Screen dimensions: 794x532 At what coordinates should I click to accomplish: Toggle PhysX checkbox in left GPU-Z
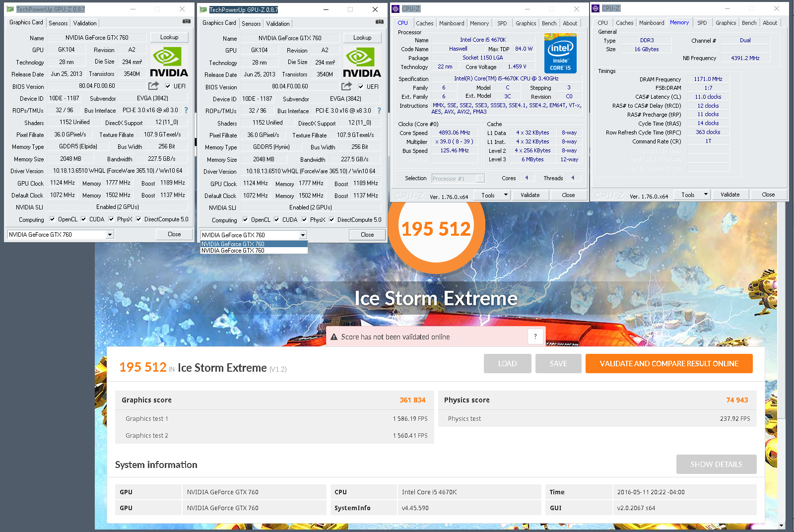111,219
